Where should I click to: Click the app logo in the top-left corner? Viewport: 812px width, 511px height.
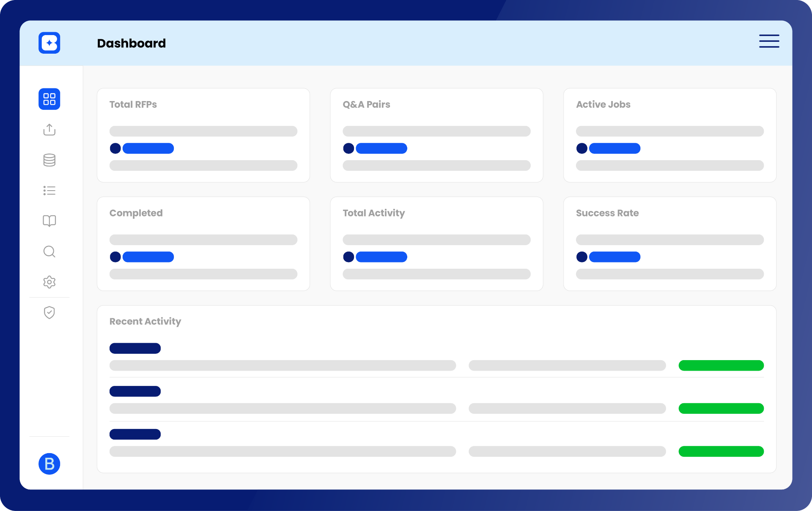[x=49, y=43]
